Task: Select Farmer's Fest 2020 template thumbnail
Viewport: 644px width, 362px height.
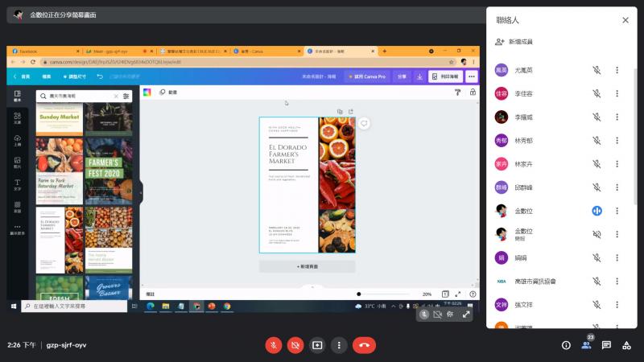Action: (109, 171)
